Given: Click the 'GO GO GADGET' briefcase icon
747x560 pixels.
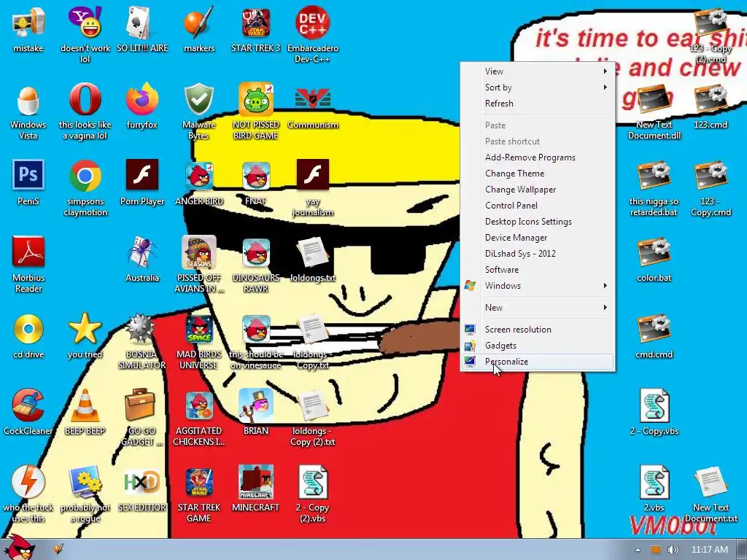Looking at the screenshot, I should click(x=140, y=405).
